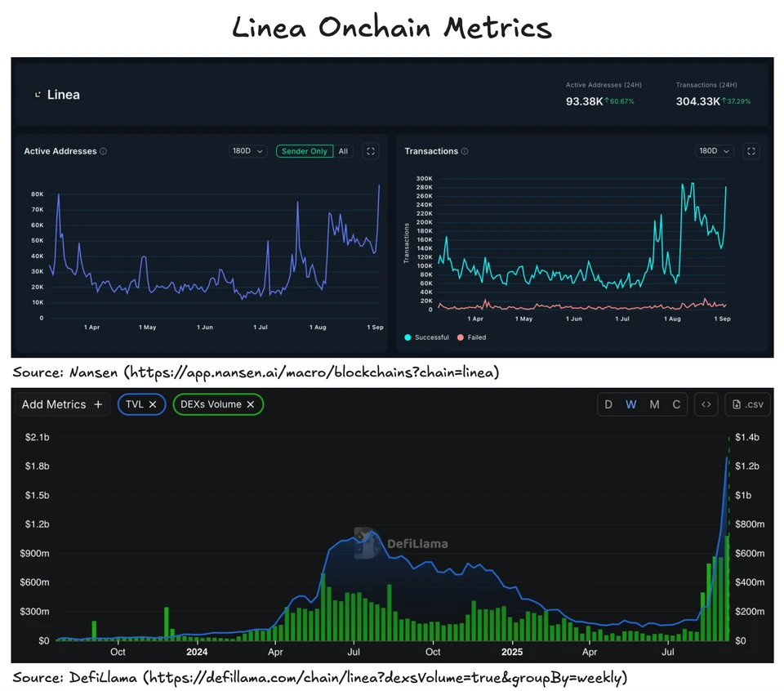Image resolution: width=784 pixels, height=691 pixels.
Task: Toggle the Successful series in Transactions legend
Action: tap(427, 336)
